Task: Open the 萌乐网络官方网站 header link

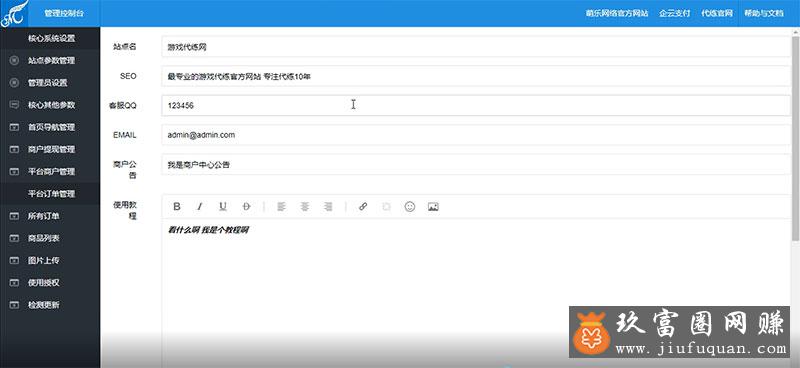Action: click(x=617, y=14)
